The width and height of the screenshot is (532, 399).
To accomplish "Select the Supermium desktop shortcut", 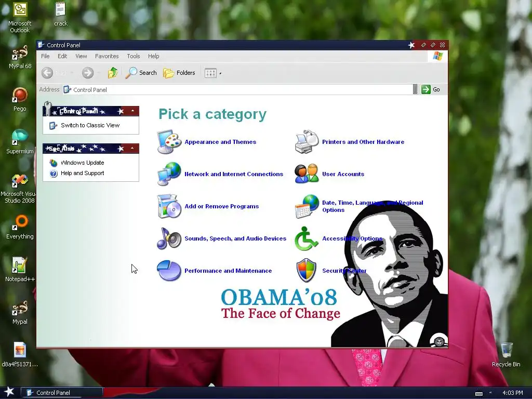I will (x=20, y=142).
